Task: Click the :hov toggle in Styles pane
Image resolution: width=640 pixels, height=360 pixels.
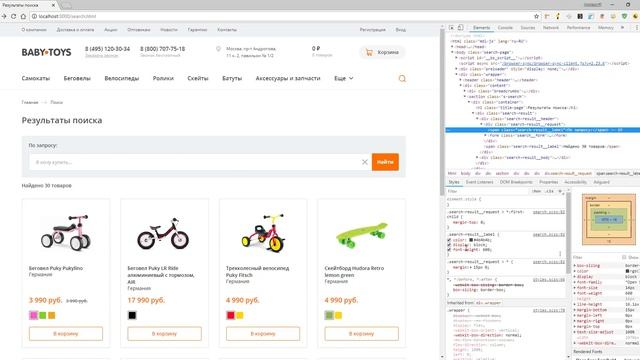Action: coord(537,191)
